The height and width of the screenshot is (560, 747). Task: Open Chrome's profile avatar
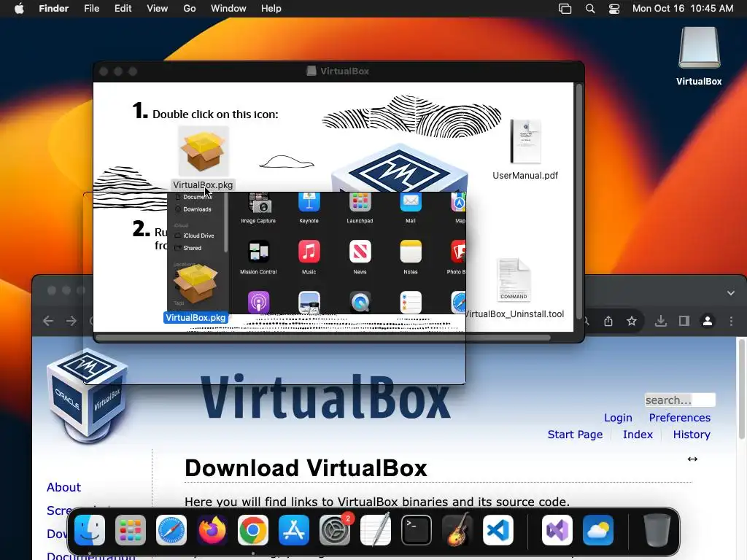(x=708, y=321)
